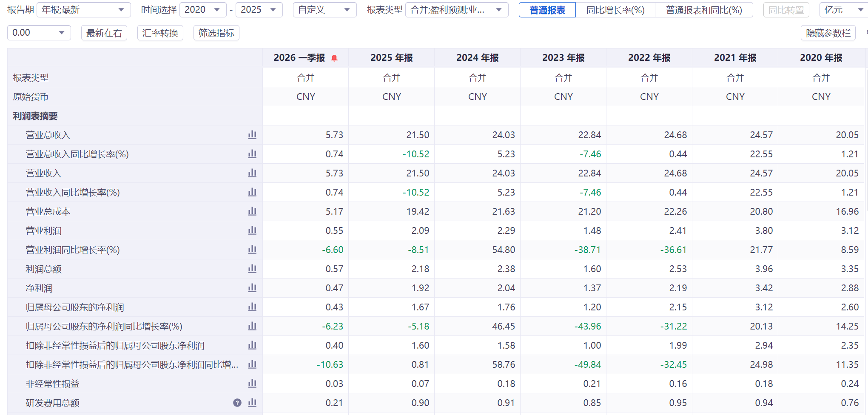Click 2023 营业利润同比增长率 value -38.71
The height and width of the screenshot is (415, 868).
coord(587,250)
